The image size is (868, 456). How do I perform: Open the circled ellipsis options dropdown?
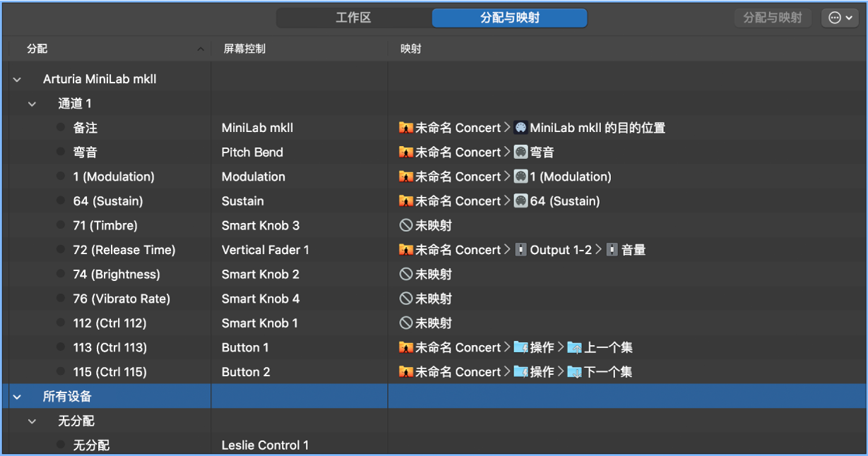[x=839, y=18]
